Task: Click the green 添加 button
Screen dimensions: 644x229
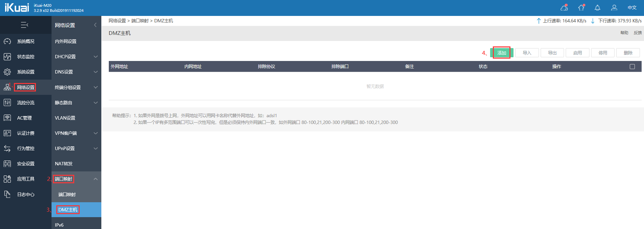Action: [x=502, y=53]
